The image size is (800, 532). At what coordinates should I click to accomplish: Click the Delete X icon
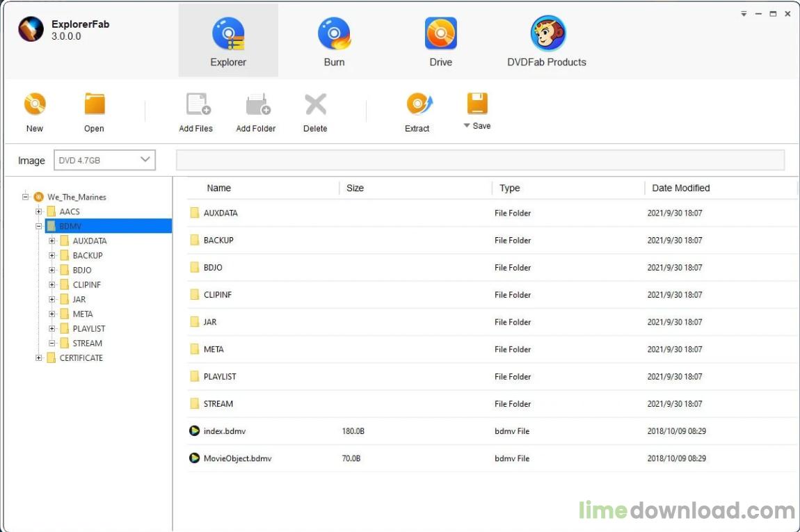(x=316, y=104)
